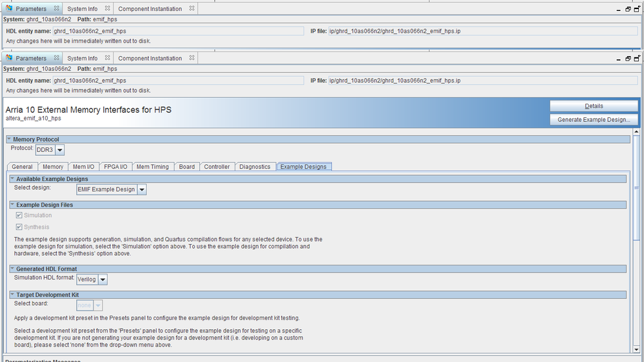
Task: Select the lower Parameters tab
Action: tap(31, 58)
